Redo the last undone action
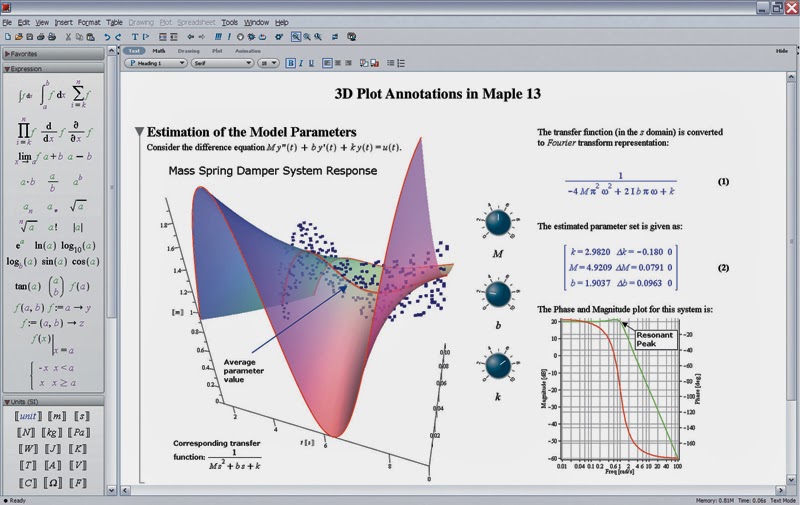The width and height of the screenshot is (800, 505). point(118,37)
